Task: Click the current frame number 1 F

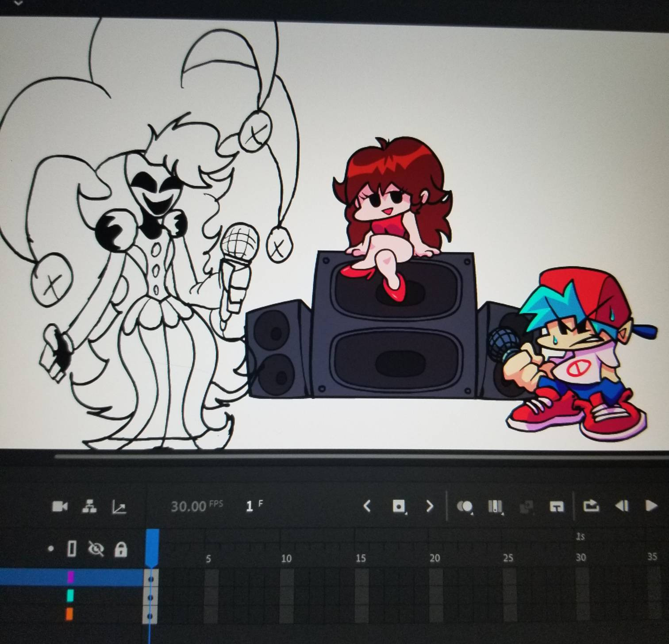Action: pos(254,506)
